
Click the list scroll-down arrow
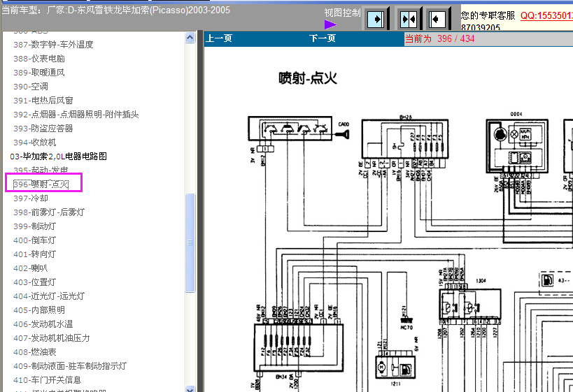point(190,389)
